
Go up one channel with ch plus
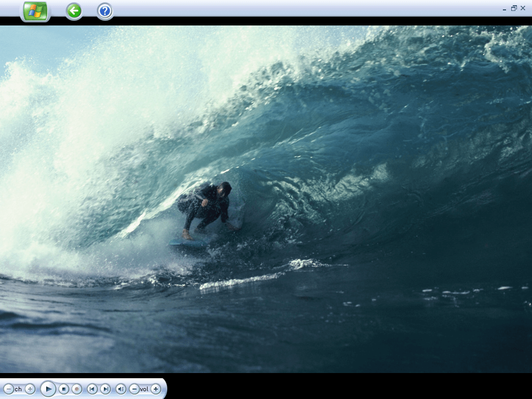[x=30, y=389]
